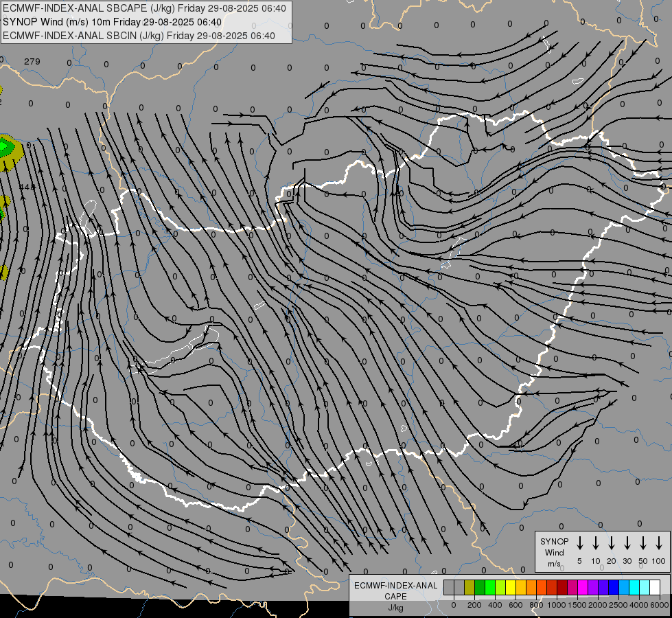Pick the white swatch ending the CAPE scale

pyautogui.click(x=654, y=587)
